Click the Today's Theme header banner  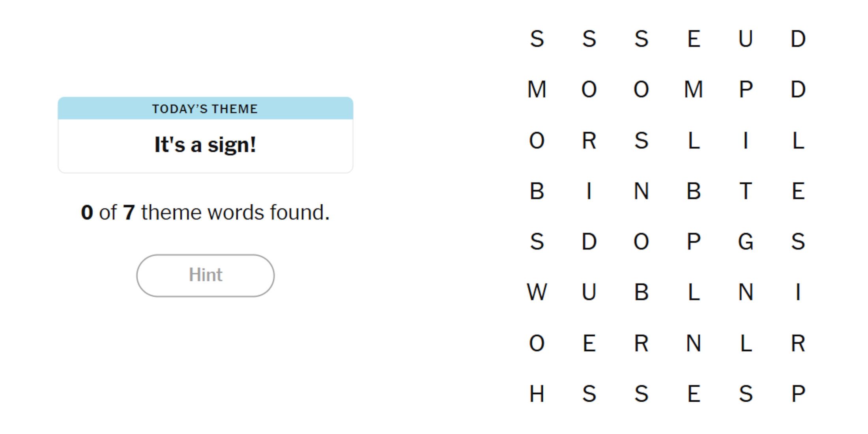(x=205, y=108)
